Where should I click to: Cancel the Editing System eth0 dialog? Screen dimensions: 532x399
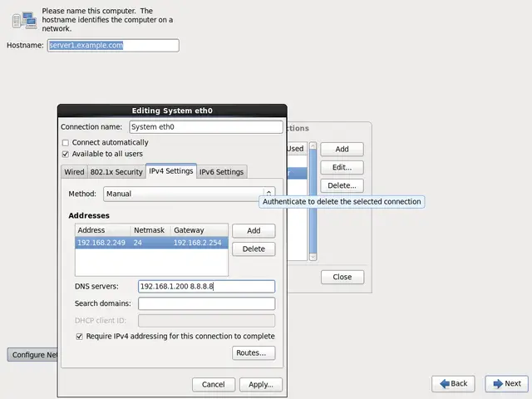(x=214, y=384)
